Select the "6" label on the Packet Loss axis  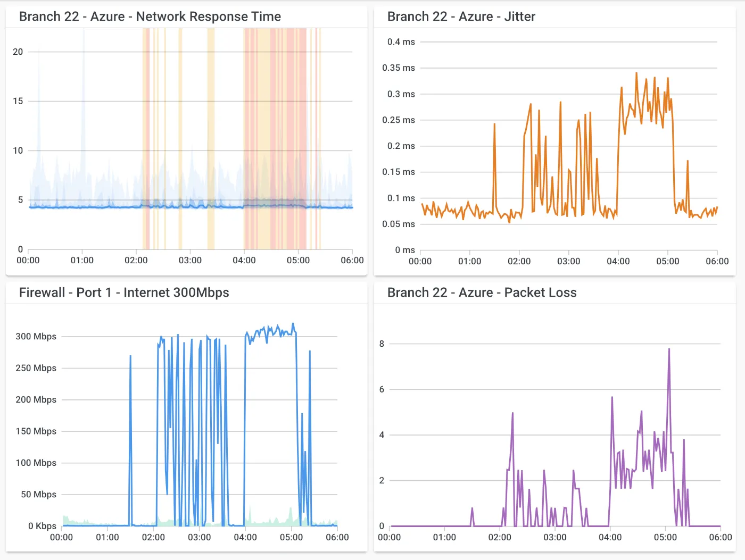382,390
